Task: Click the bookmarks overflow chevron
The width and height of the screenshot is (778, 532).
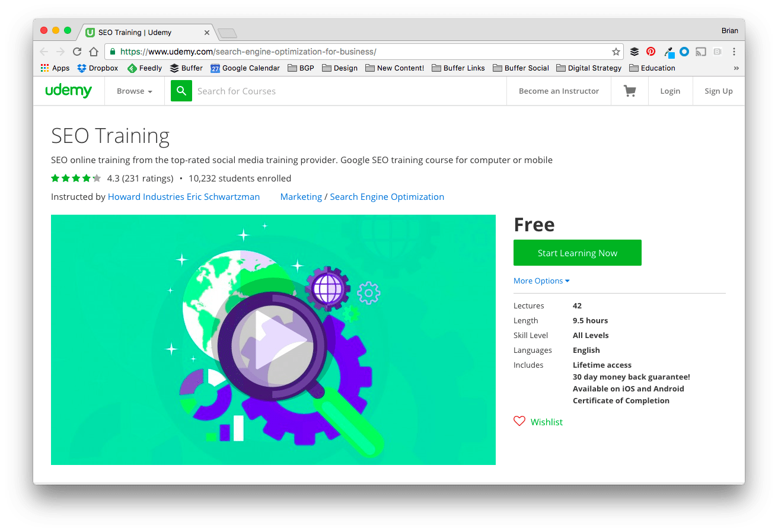Action: 736,68
